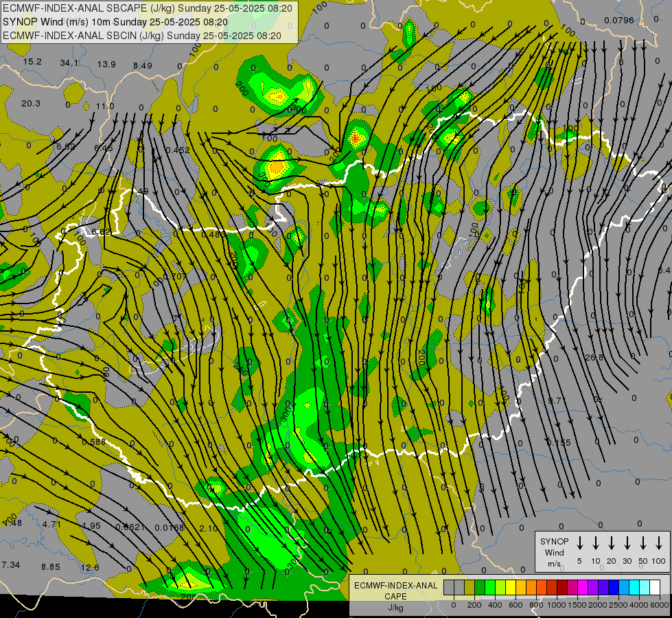This screenshot has width=672, height=618.
Task: Click the SBCIN title line in header
Action: click(x=142, y=36)
